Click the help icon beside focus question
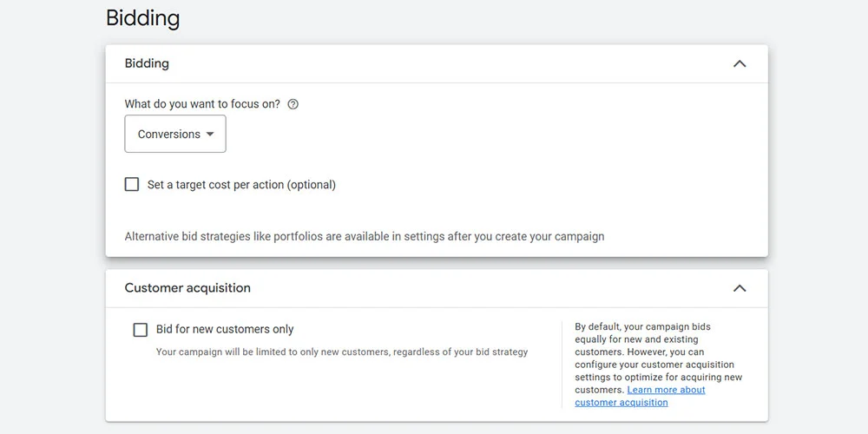 pos(293,104)
